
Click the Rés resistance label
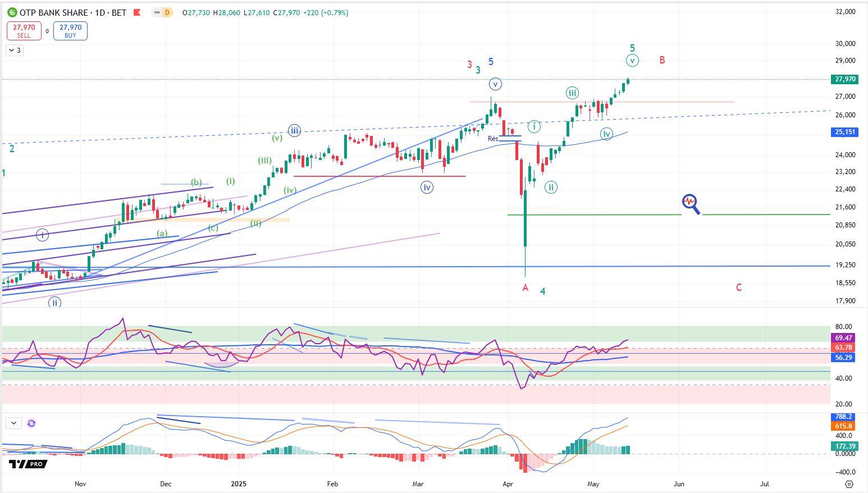point(493,139)
